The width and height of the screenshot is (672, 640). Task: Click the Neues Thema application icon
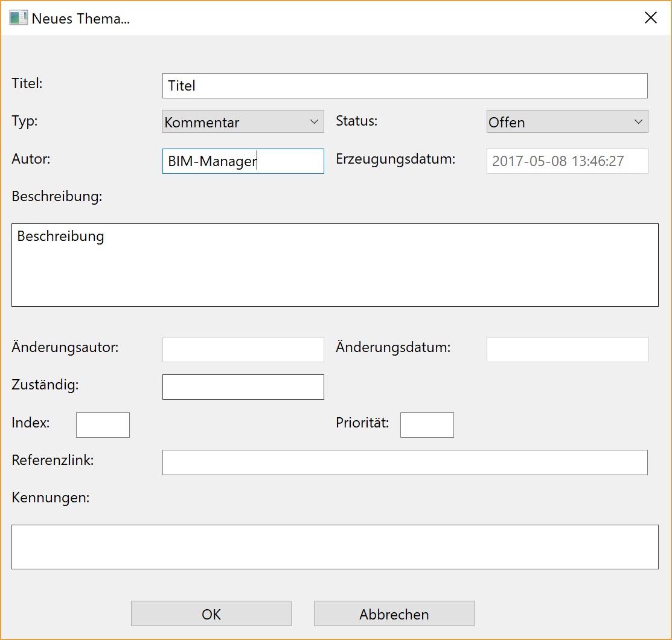18,18
